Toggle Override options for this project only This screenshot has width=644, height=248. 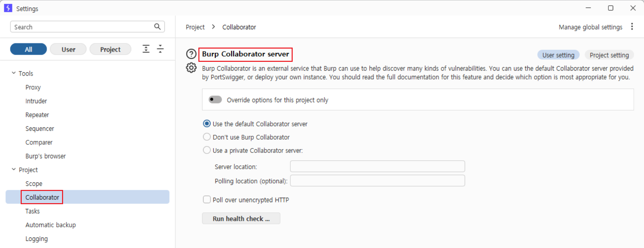[215, 100]
